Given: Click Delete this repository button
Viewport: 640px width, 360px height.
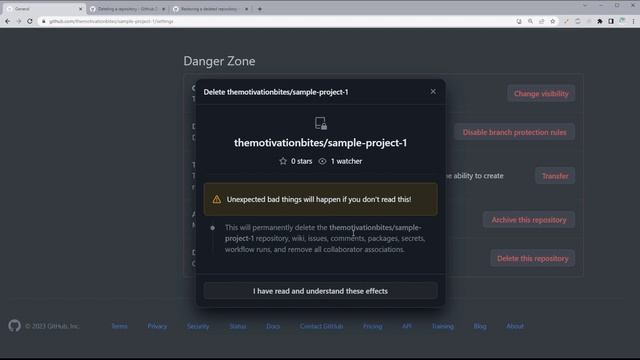Looking at the screenshot, I should pyautogui.click(x=532, y=258).
